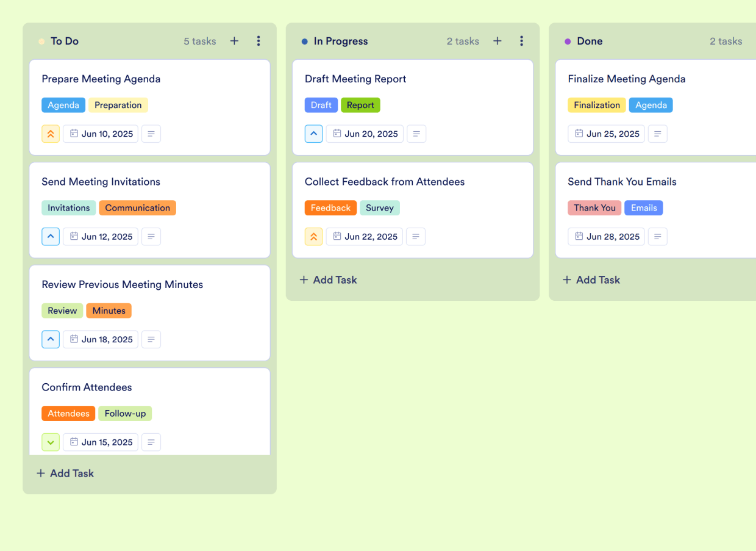Expand the priority chevron on Review Previous Meeting Minutes
The image size is (756, 551).
(x=51, y=339)
